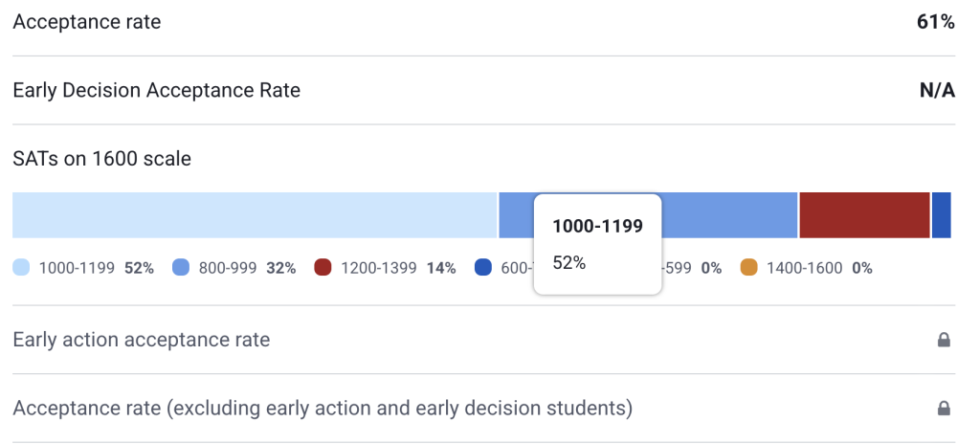Click the lock icon on the excluding early action row
The height and width of the screenshot is (444, 980).
944,409
